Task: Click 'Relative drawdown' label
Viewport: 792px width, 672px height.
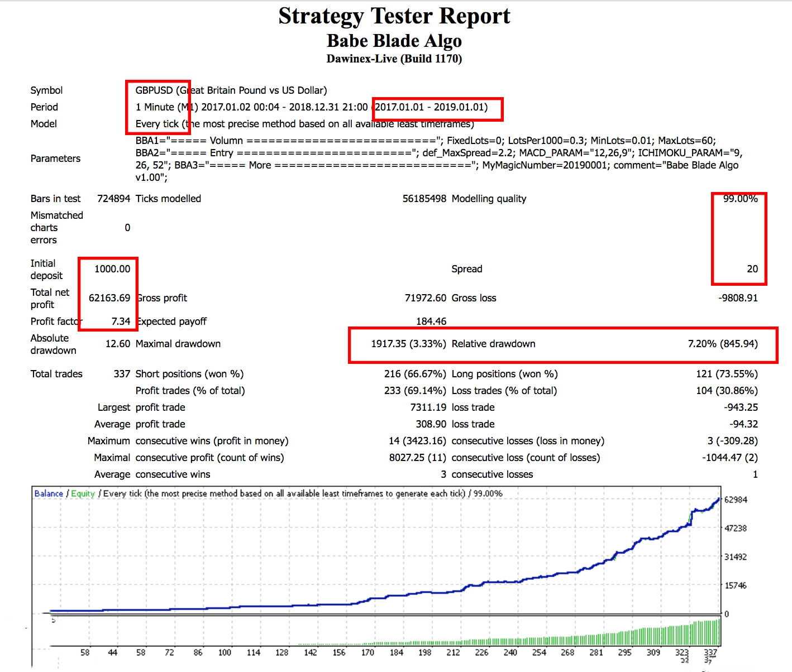Action: [x=493, y=344]
